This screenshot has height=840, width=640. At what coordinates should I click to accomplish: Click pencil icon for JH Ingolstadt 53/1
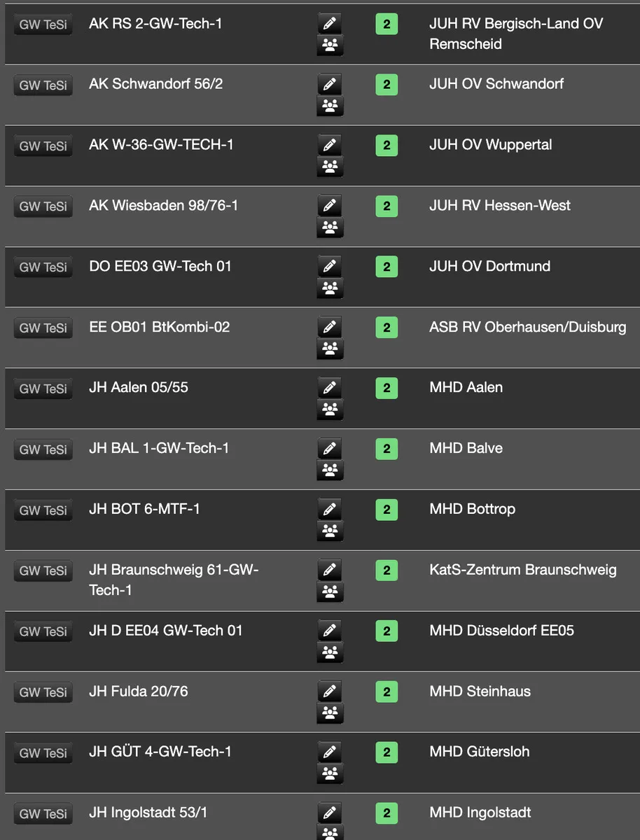tap(330, 813)
